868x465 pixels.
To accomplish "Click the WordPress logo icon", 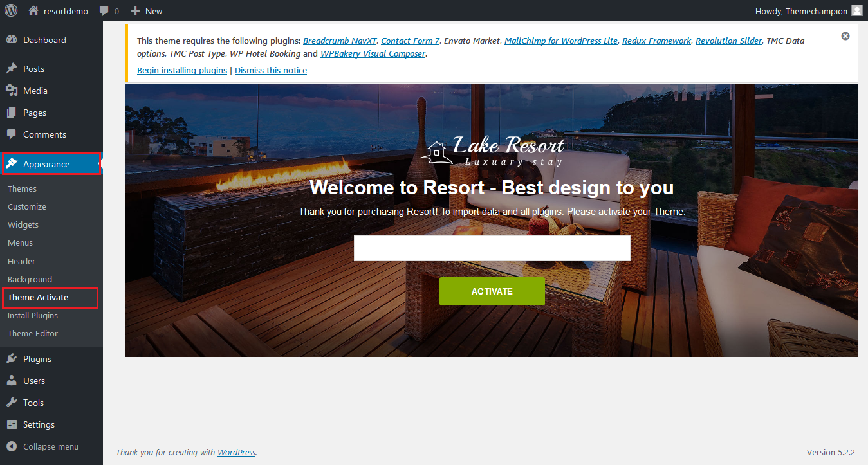I will pyautogui.click(x=11, y=11).
